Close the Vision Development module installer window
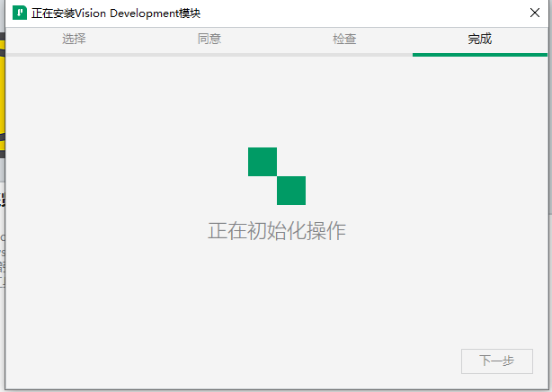Viewport: 552px width, 392px height. click(x=535, y=13)
